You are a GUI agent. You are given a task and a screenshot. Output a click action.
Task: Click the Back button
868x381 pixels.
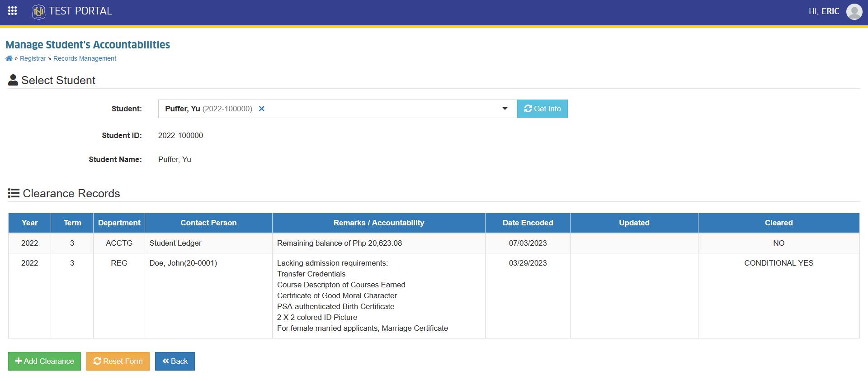coord(175,361)
